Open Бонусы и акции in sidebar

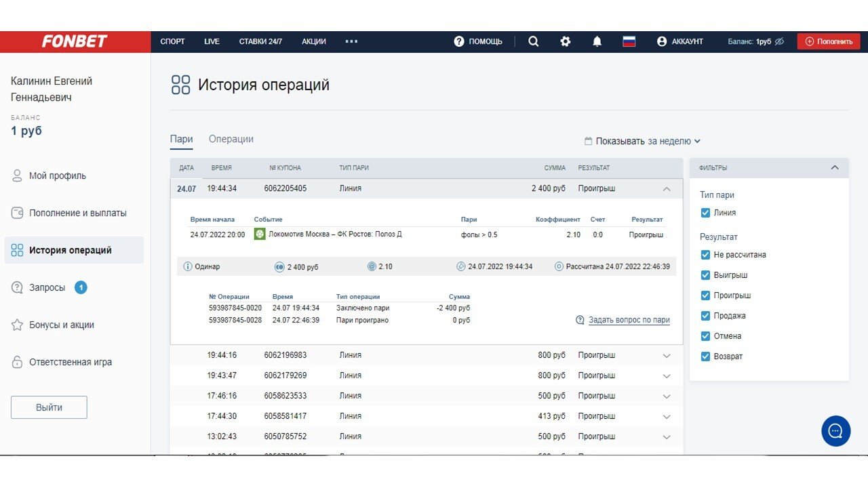coord(61,325)
